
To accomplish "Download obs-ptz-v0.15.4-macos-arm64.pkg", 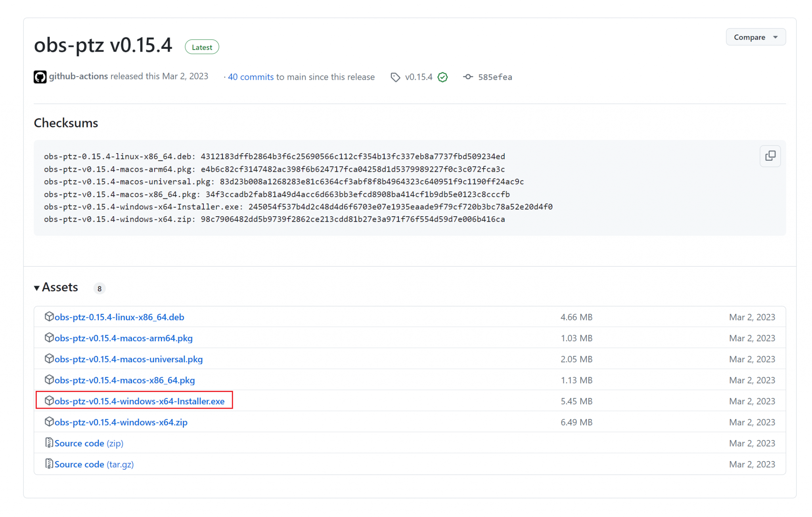I will coord(123,338).
